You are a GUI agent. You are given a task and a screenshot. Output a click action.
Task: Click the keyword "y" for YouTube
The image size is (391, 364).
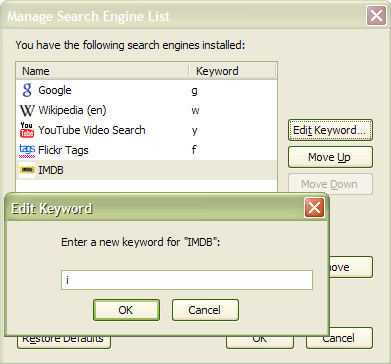coord(195,131)
